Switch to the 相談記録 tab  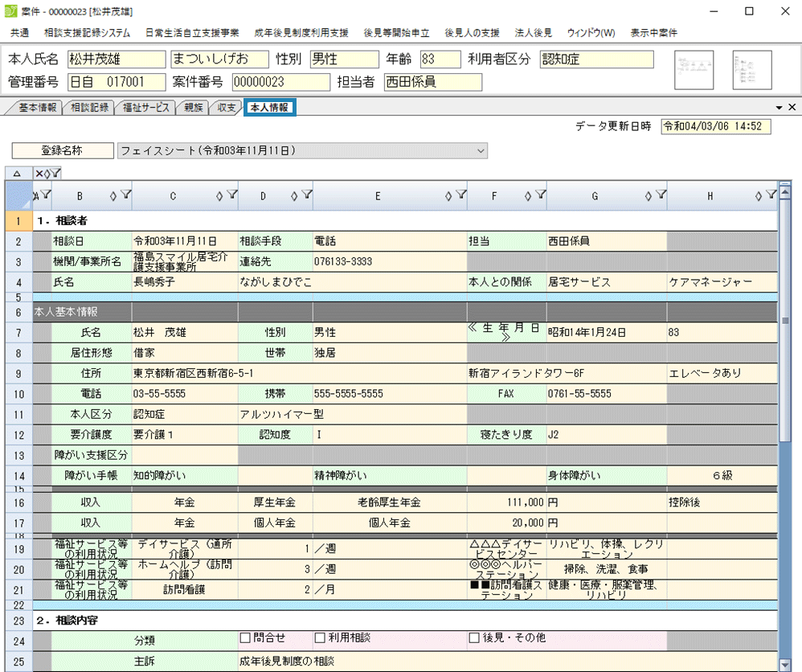[x=89, y=108]
